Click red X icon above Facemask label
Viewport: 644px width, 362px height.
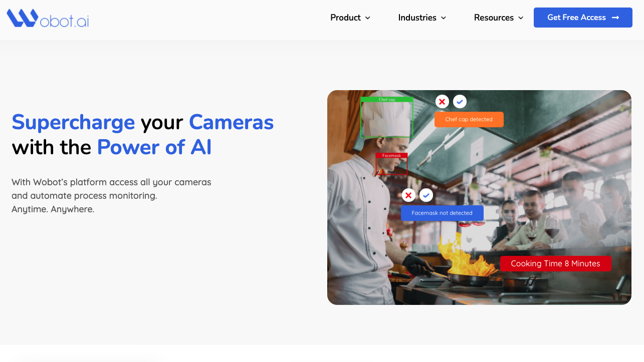408,195
